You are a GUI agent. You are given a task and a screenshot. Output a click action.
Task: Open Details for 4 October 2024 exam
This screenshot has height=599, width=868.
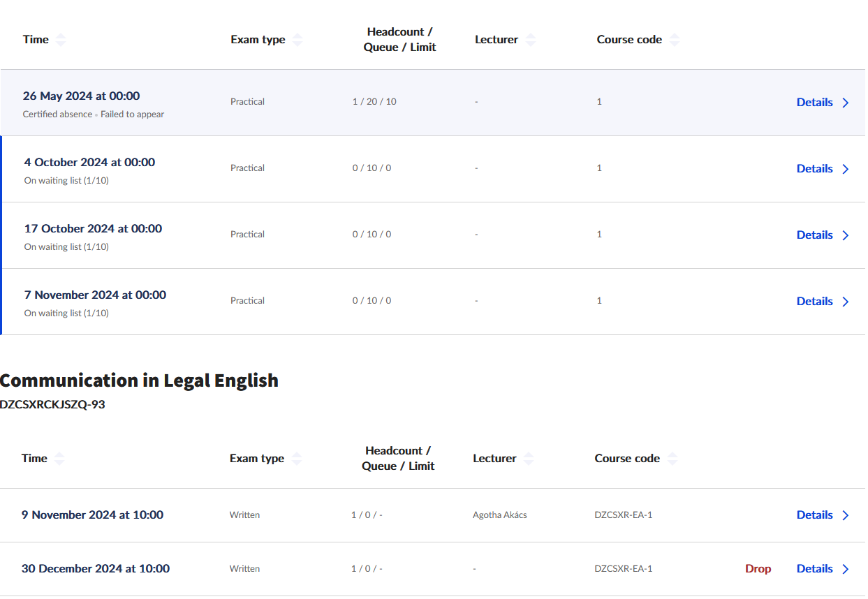pos(814,169)
